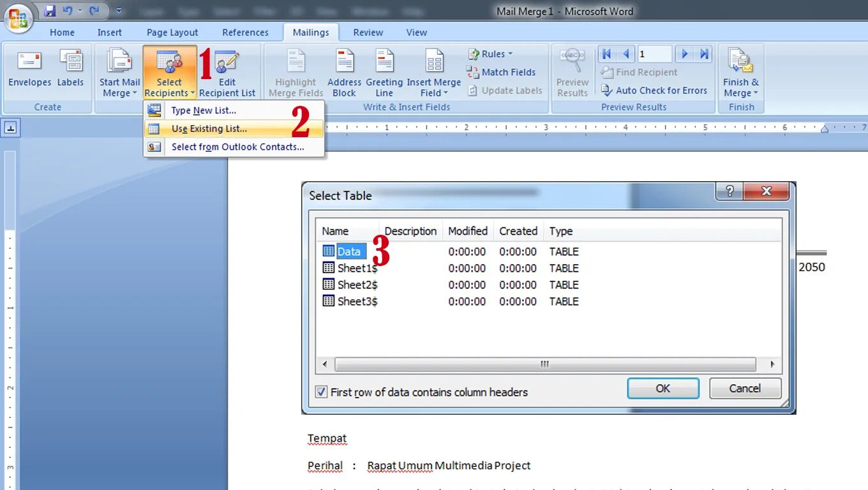This screenshot has height=490, width=868.
Task: Open the Rules dropdown
Action: point(490,54)
